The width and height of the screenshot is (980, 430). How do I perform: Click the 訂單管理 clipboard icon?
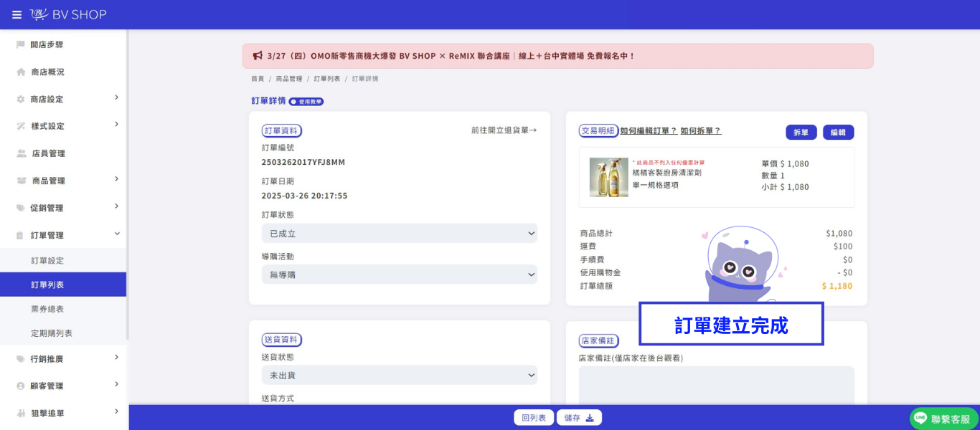[x=21, y=235]
